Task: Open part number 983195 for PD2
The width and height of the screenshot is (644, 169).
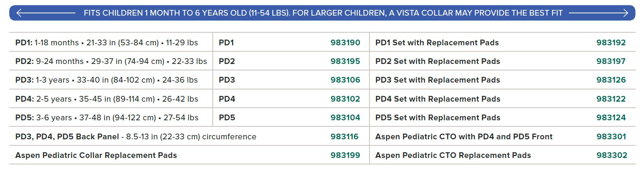Action: coord(345,61)
